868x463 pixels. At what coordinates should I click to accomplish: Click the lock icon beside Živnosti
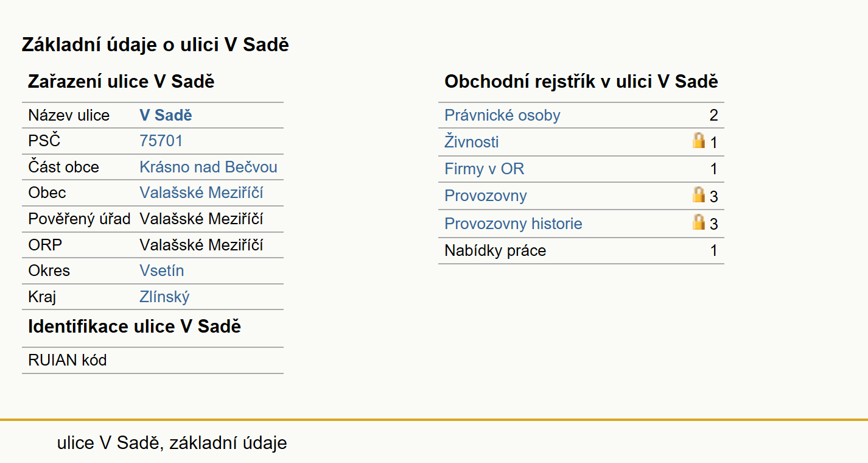coord(699,141)
